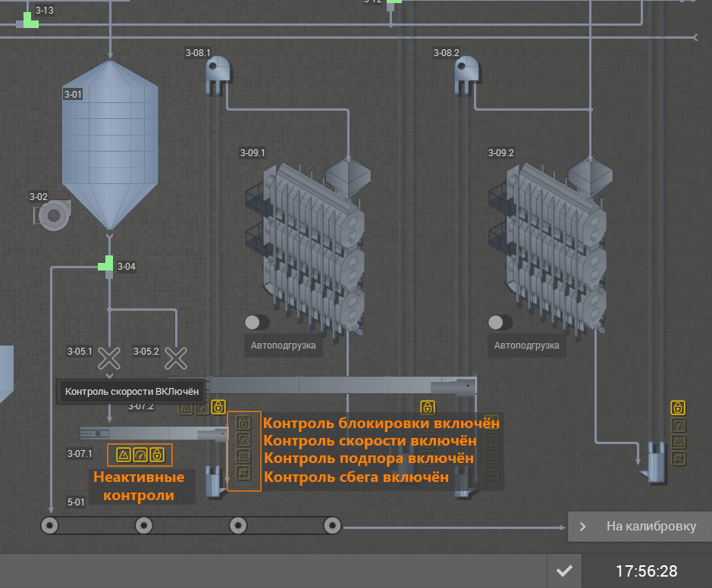Viewport: 712px width, 588px height.
Task: Click the arrows icon labeled Контроль сбега включён
Action: 243,474
